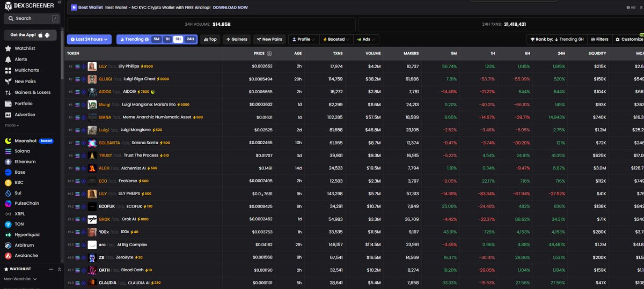Sort by the AGE column header
The height and width of the screenshot is (289, 644).
pyautogui.click(x=298, y=54)
